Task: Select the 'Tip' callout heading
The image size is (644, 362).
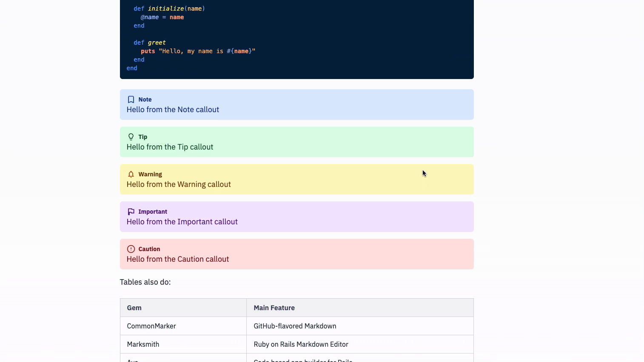Action: click(142, 137)
